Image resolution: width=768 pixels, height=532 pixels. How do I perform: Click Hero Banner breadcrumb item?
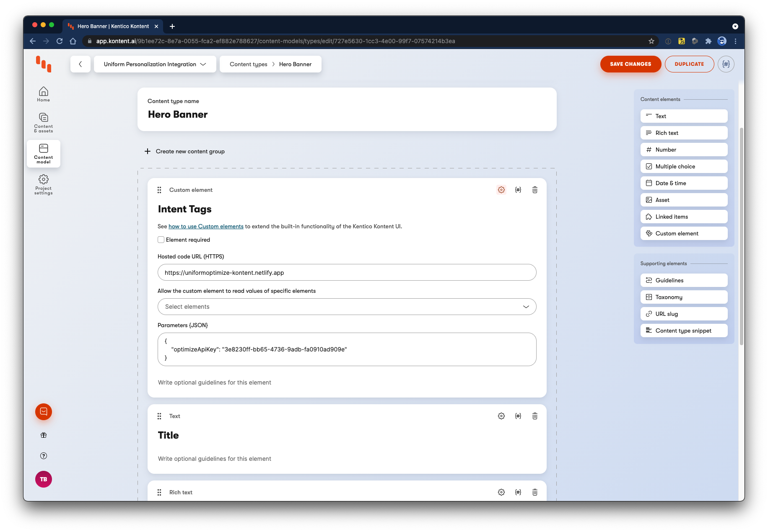point(296,64)
